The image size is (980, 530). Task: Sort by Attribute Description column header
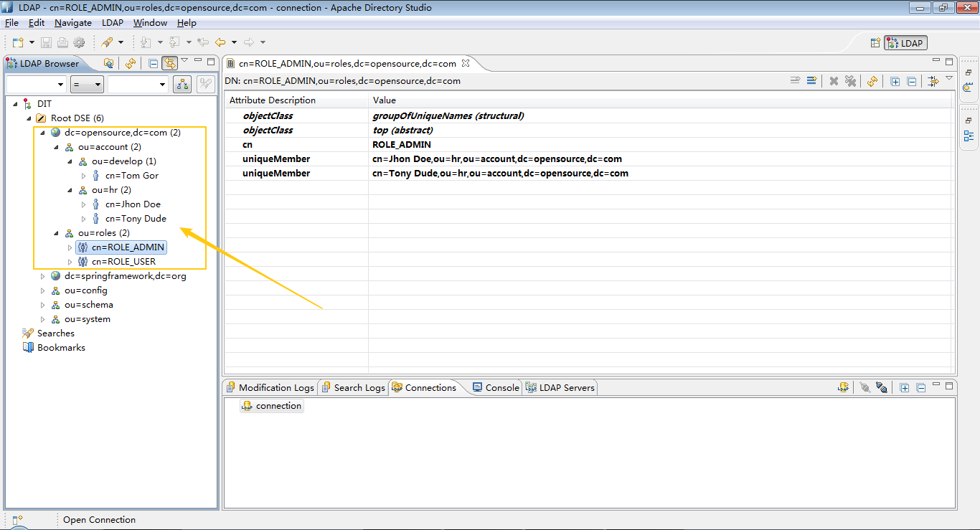pyautogui.click(x=296, y=100)
